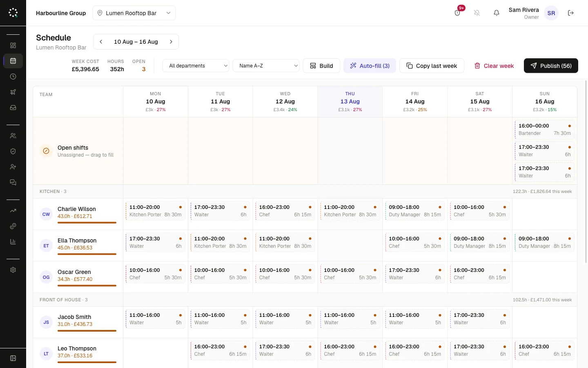This screenshot has height=368, width=588.
Task: Open the chat bubbles icon in the sidebar
Action: (x=13, y=182)
